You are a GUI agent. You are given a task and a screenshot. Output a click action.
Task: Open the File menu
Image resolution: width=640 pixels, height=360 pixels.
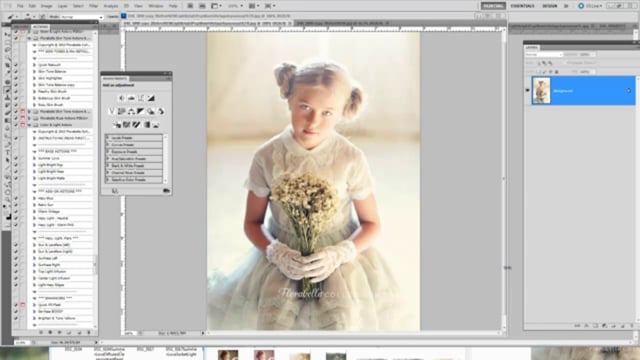pos(20,6)
